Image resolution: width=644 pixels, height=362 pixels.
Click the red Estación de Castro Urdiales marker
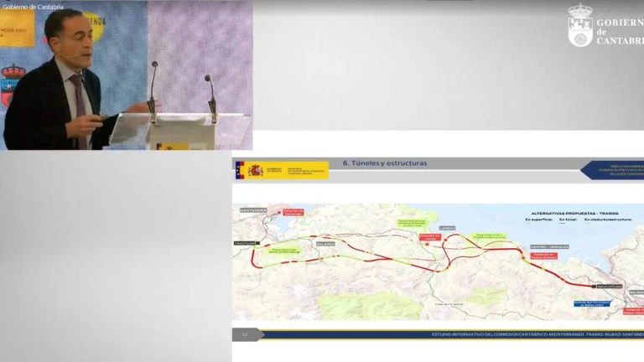tap(543, 257)
